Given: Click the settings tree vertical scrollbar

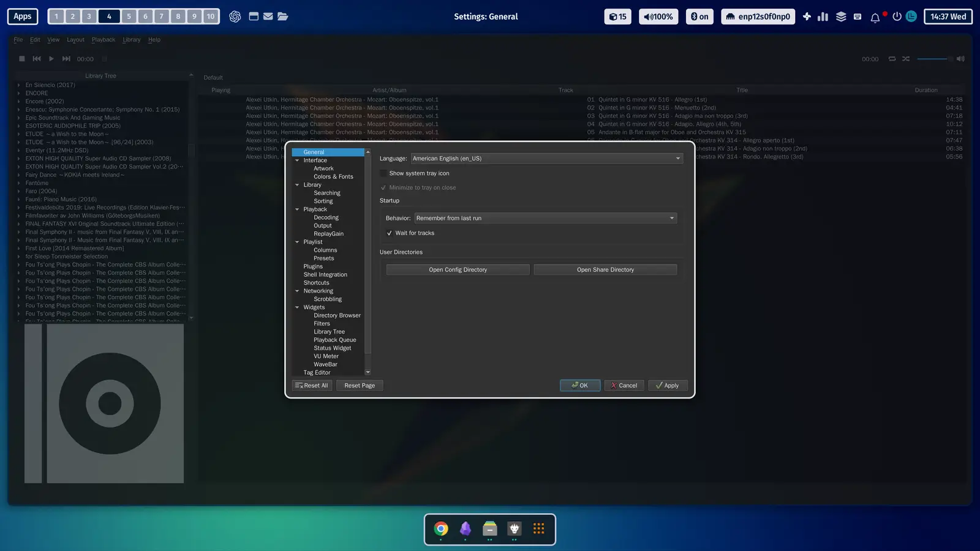Looking at the screenshot, I should [367, 254].
